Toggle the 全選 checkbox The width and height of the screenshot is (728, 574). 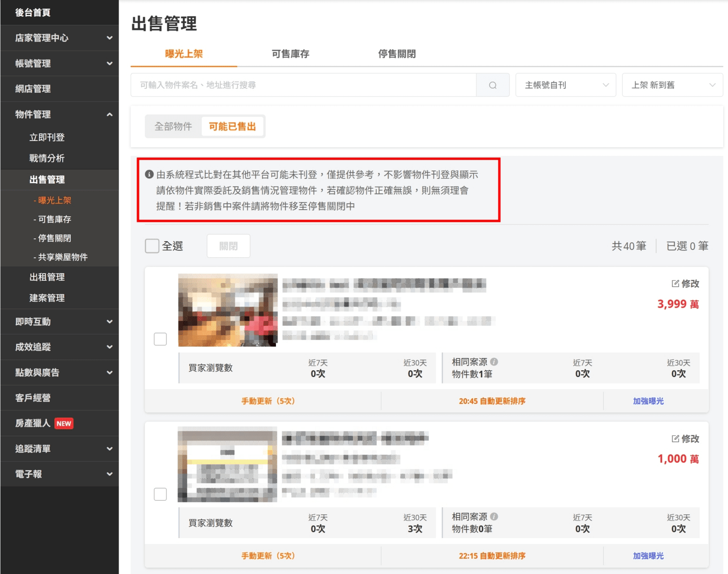(x=152, y=246)
